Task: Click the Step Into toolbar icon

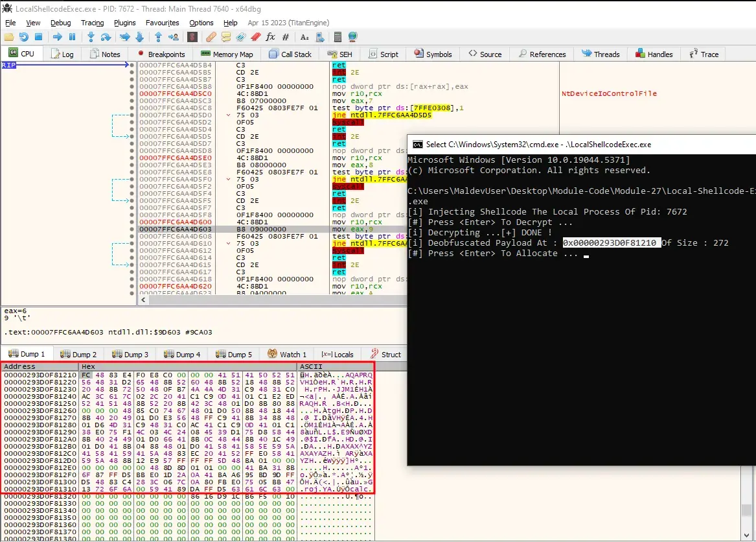Action: click(91, 37)
